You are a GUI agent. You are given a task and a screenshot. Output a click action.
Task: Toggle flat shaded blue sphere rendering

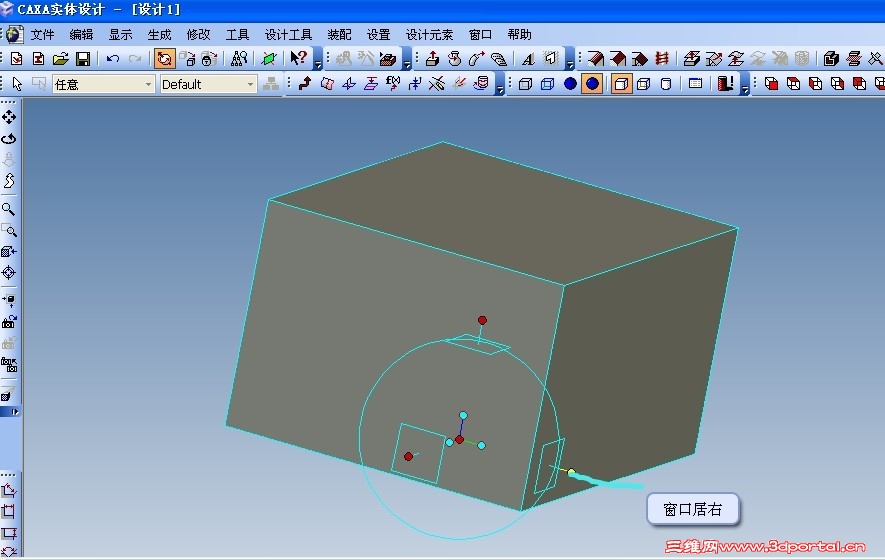[x=570, y=84]
